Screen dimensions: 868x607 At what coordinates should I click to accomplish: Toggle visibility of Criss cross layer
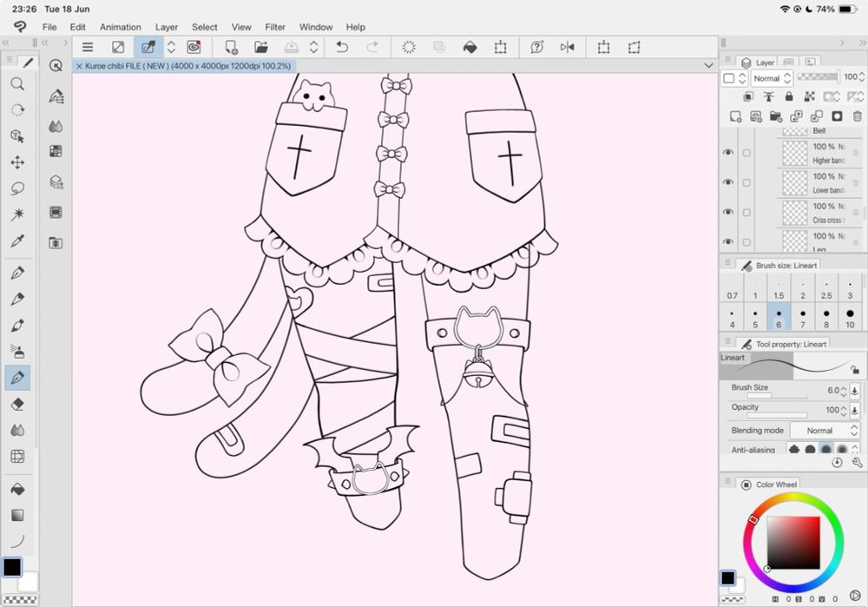[728, 212]
